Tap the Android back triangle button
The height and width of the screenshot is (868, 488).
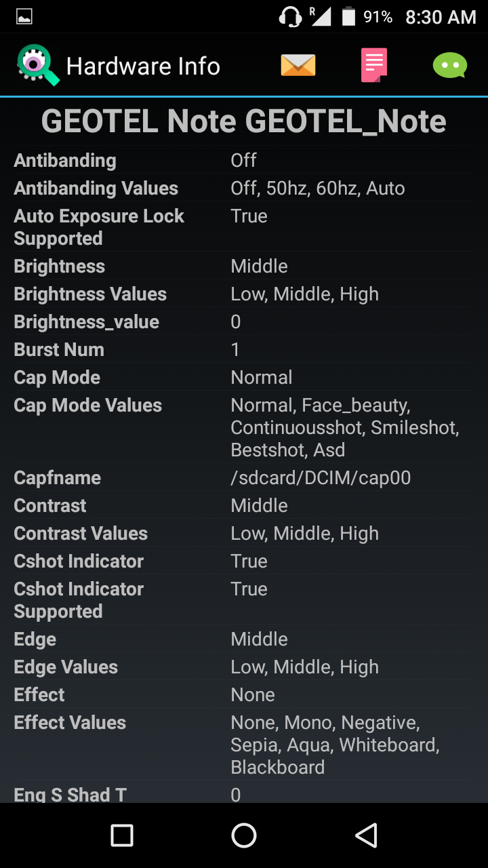point(366,835)
